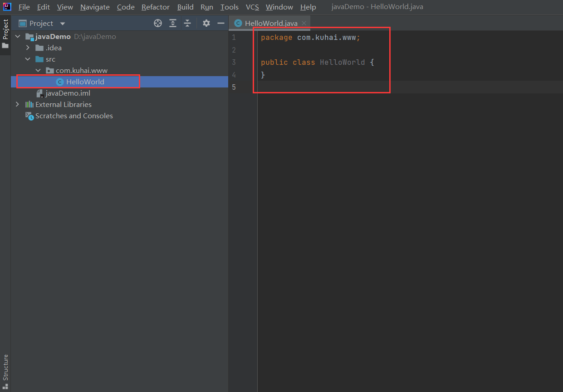Screen dimensions: 563x392
Task: Select the javaDemo project root
Action: tap(53, 36)
